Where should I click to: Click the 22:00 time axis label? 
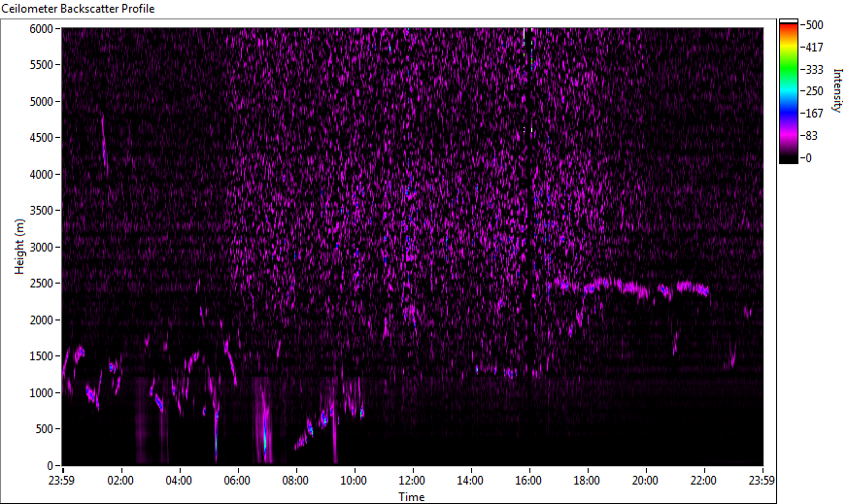tap(703, 481)
